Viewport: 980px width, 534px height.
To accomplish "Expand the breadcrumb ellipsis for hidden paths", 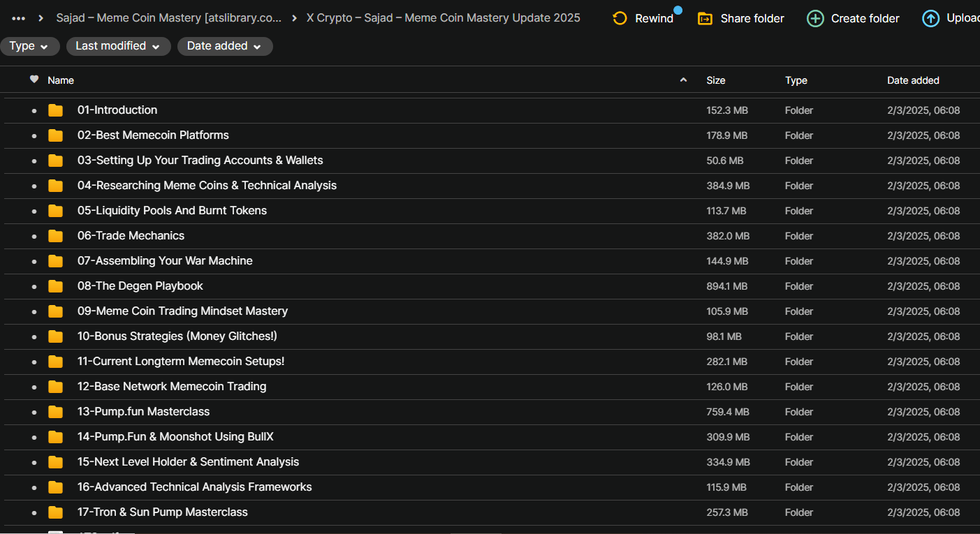I will click(19, 18).
